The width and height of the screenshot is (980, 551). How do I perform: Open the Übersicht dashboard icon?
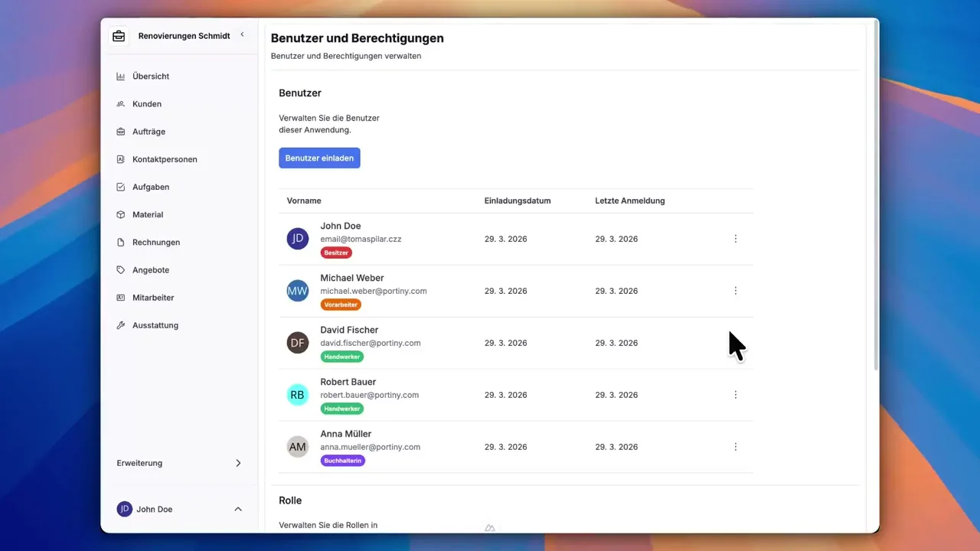(119, 76)
